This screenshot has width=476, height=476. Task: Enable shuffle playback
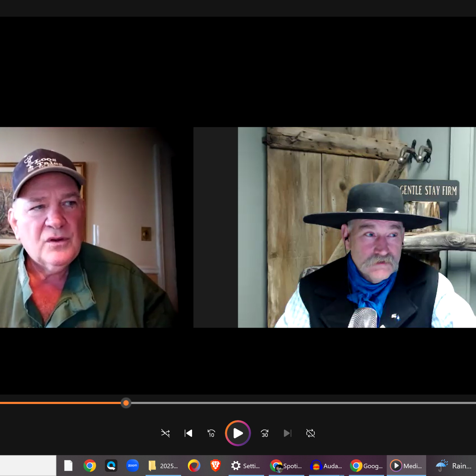click(x=165, y=434)
